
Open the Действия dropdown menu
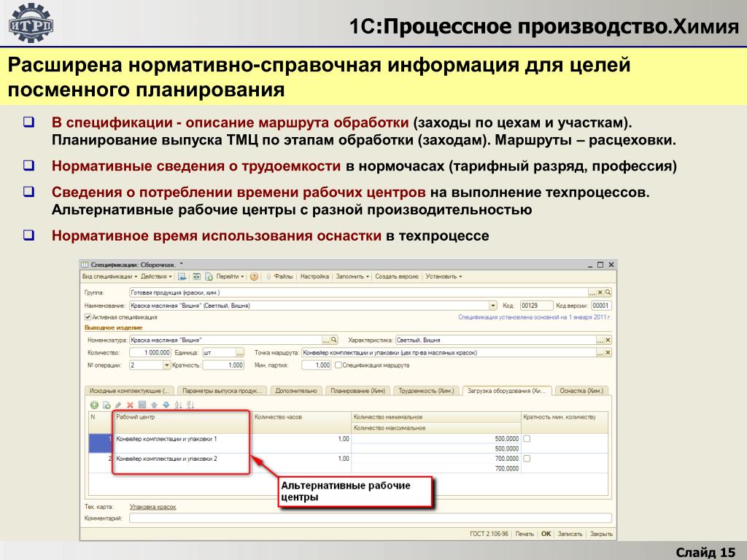(156, 276)
